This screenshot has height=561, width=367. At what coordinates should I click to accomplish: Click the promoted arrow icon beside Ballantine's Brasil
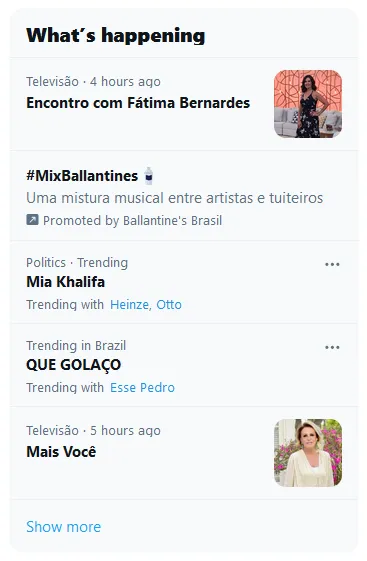click(32, 219)
